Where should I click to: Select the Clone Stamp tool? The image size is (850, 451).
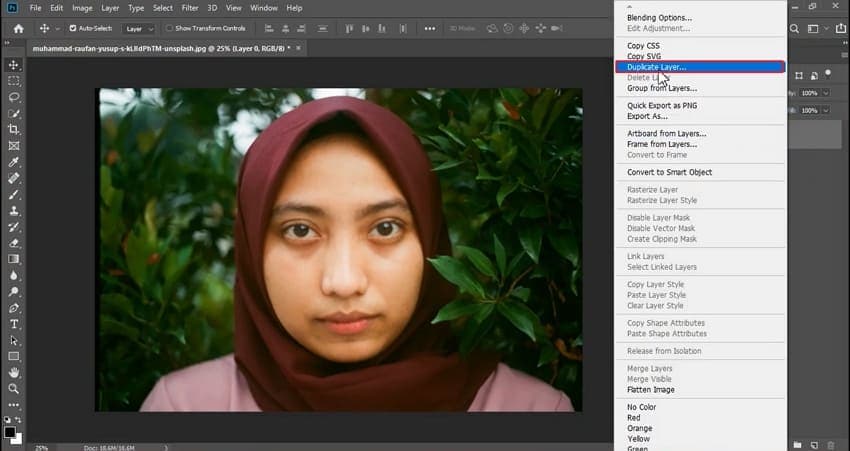(14, 211)
